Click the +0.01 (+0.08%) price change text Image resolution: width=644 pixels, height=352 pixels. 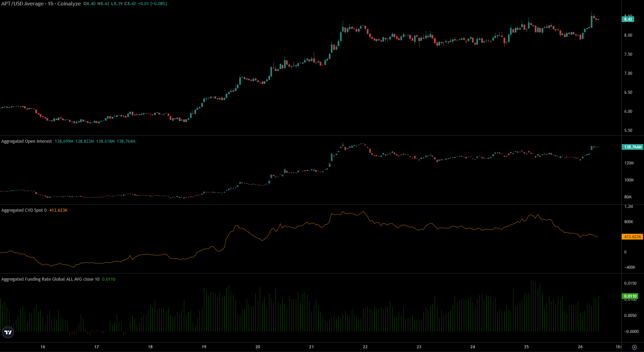(152, 4)
